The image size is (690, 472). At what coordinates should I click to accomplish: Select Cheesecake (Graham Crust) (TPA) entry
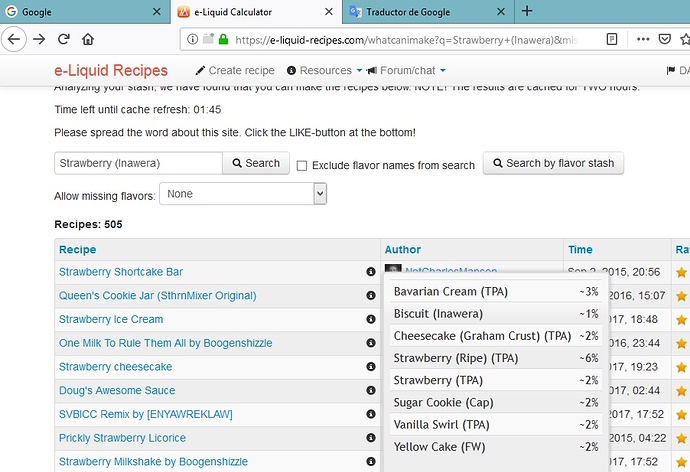click(496, 336)
